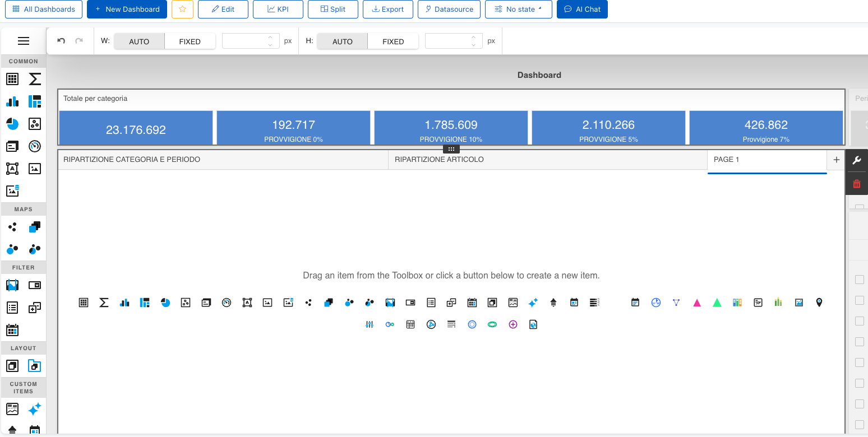Add a Chart item from the toolbox sidebar
This screenshot has width=868, height=437.
(x=12, y=101)
